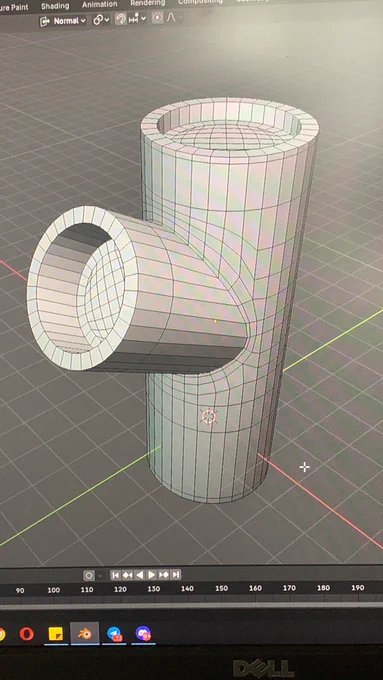Open the auto keyframing options arrow
383x680 pixels.
[x=100, y=575]
